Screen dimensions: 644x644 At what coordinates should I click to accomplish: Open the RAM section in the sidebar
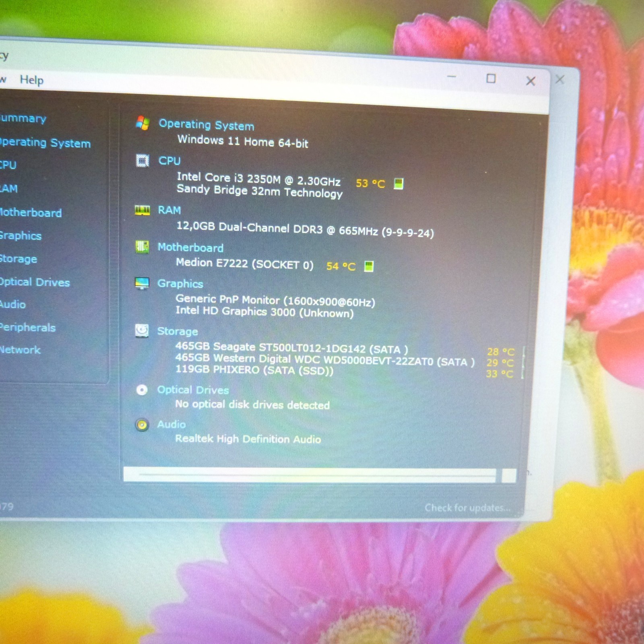9,188
